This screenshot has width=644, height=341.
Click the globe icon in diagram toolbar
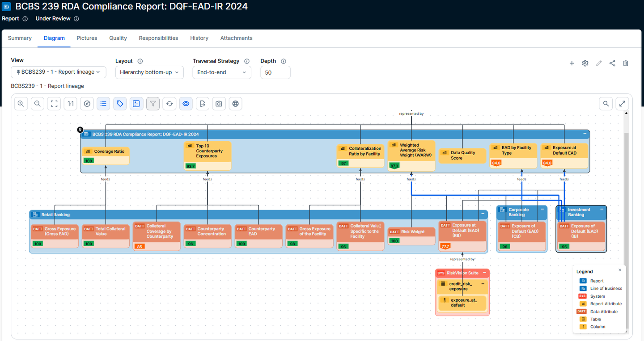[x=235, y=104]
